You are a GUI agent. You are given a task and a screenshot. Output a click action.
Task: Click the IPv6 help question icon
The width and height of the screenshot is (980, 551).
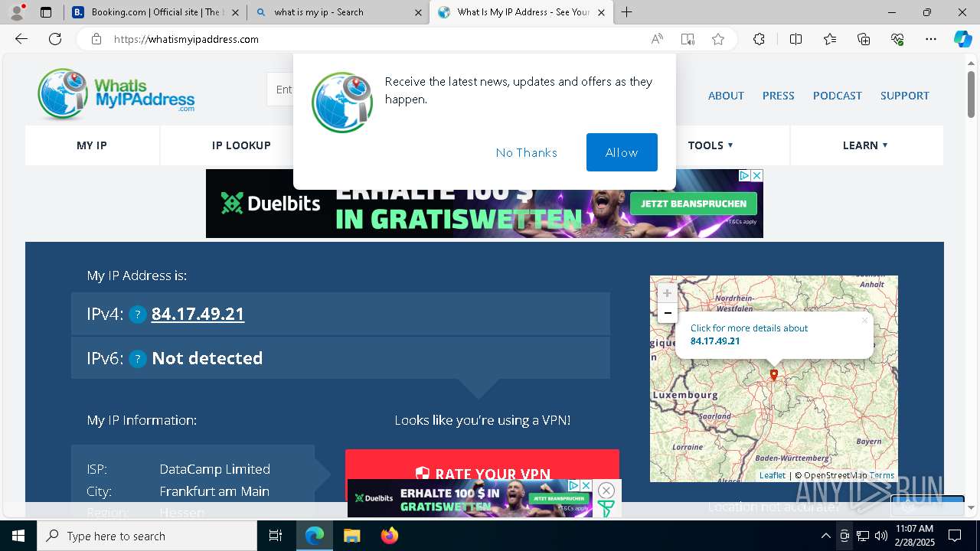point(138,359)
